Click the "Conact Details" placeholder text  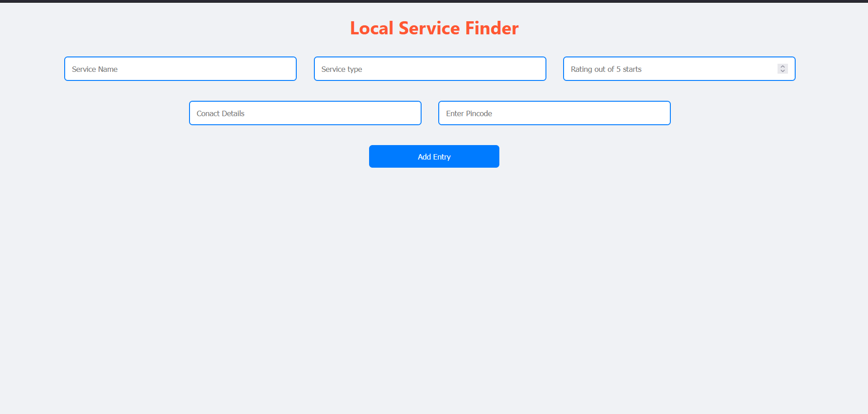click(220, 113)
